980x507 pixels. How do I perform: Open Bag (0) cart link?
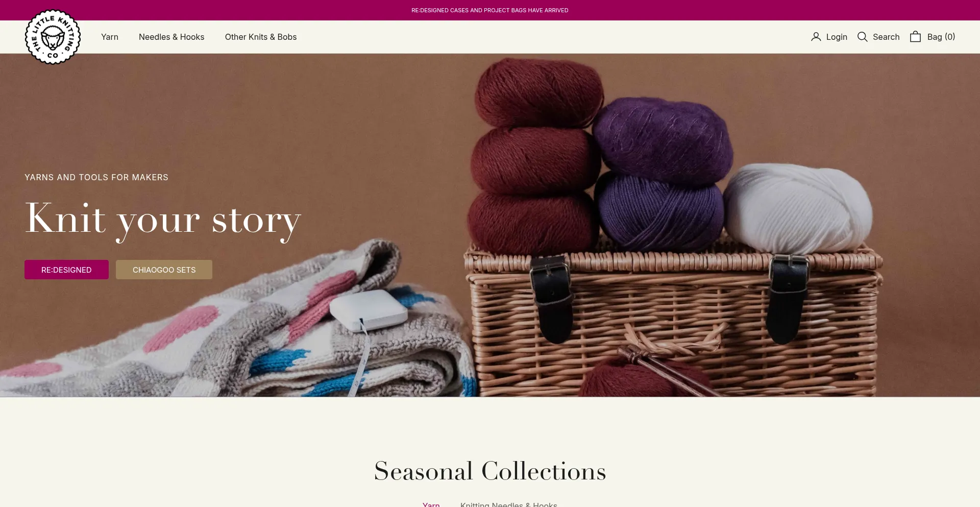[x=933, y=37]
